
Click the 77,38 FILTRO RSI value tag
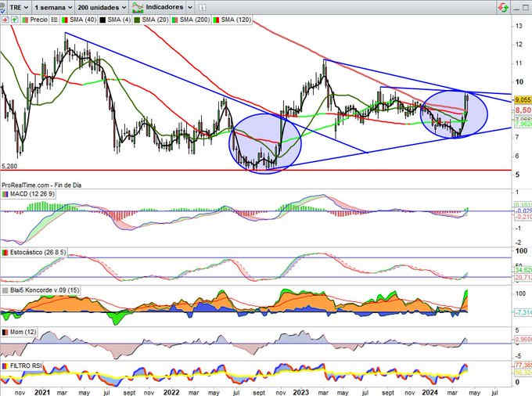(x=523, y=365)
